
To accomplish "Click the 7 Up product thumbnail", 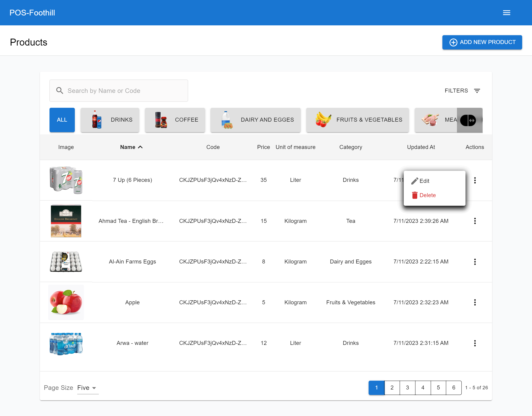I will click(x=66, y=180).
